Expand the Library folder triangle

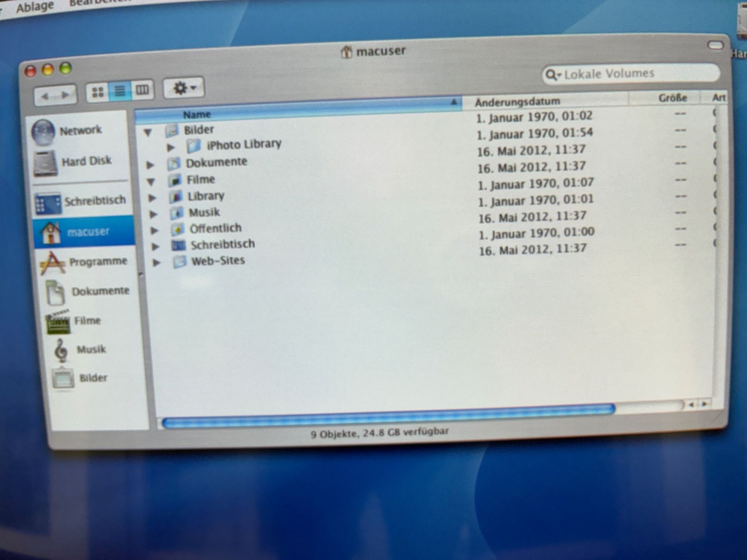click(x=152, y=198)
